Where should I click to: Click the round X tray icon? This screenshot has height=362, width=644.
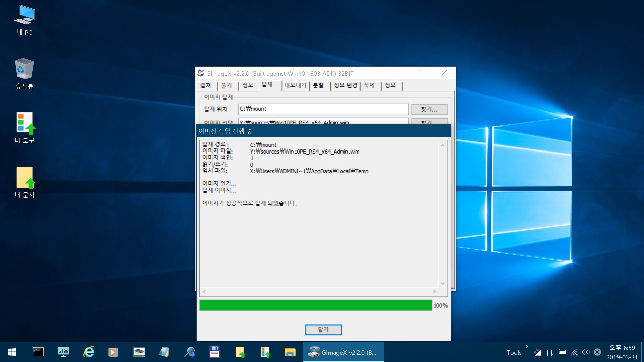(597, 352)
